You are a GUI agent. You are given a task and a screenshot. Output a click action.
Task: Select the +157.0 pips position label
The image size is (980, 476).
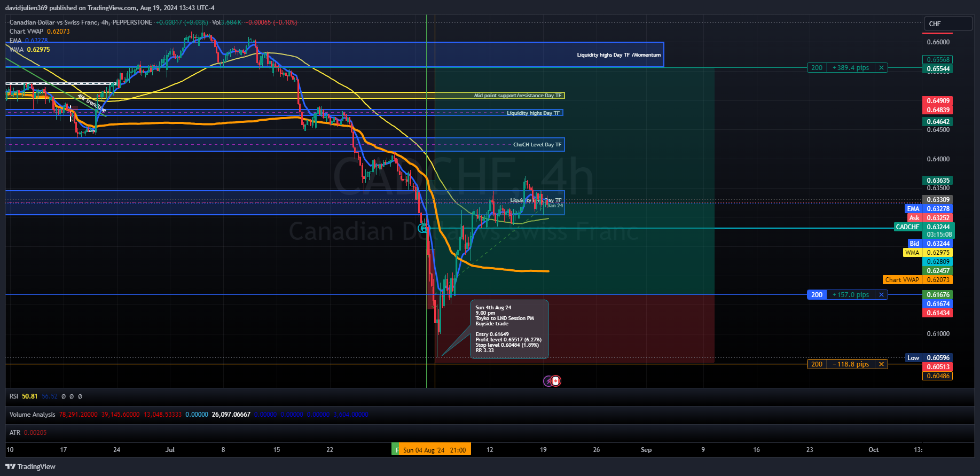pos(851,295)
